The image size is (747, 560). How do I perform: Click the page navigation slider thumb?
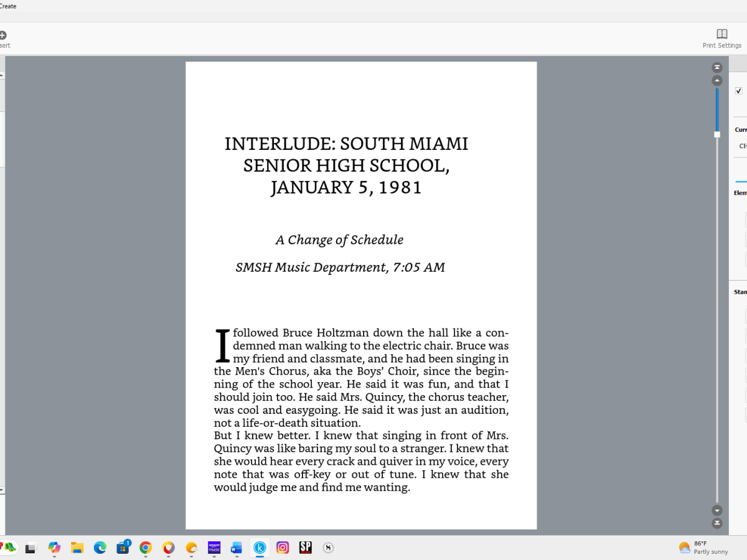(x=717, y=134)
